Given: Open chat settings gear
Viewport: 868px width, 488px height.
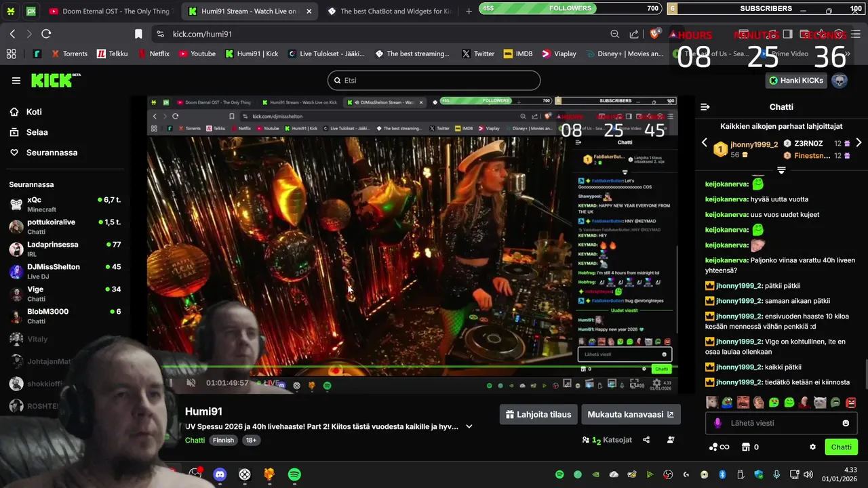Looking at the screenshot, I should click(812, 447).
